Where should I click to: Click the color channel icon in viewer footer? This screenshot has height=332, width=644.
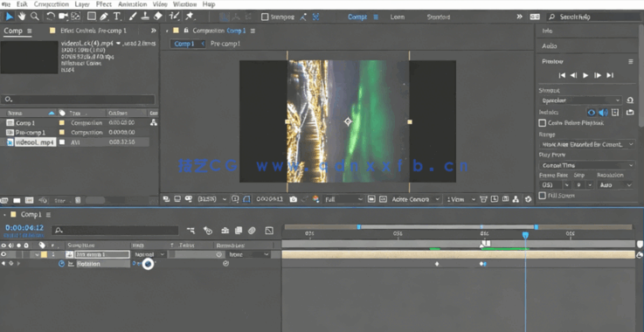[315, 199]
